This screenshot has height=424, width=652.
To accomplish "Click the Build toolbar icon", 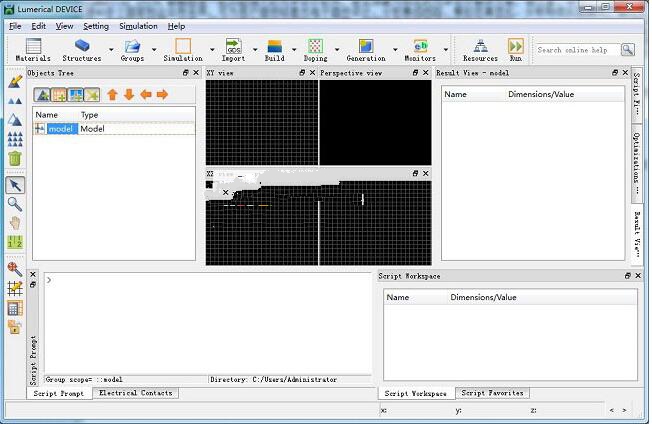I will click(x=275, y=46).
